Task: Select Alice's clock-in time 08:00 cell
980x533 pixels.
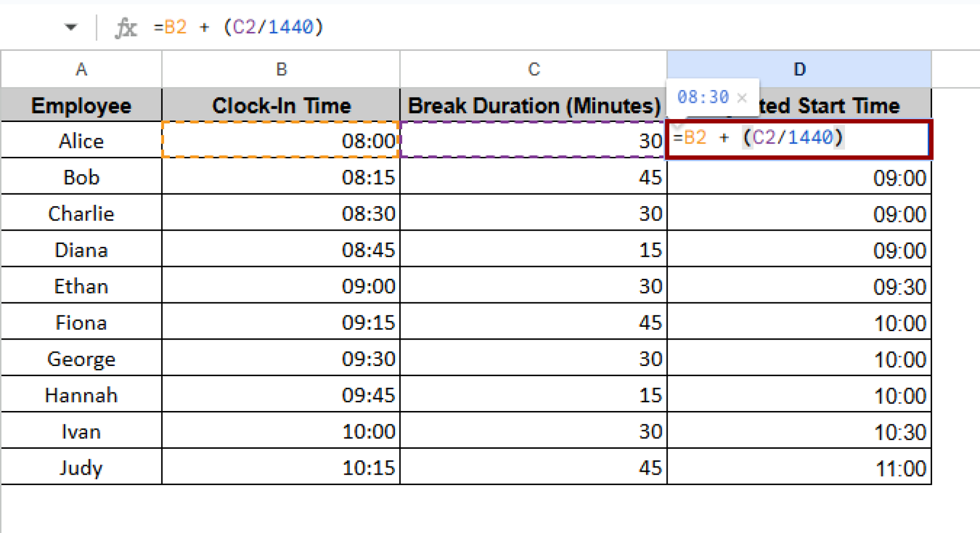Action: tap(280, 140)
